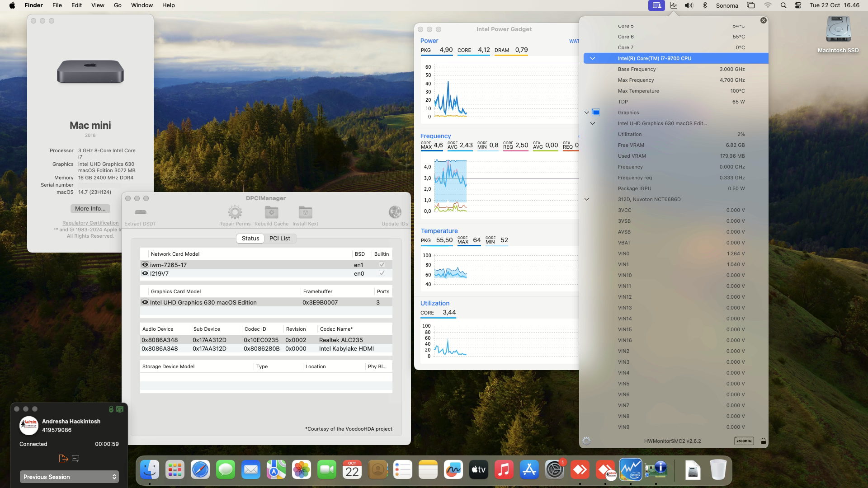Open the Go menu
The height and width of the screenshot is (488, 868).
click(118, 5)
